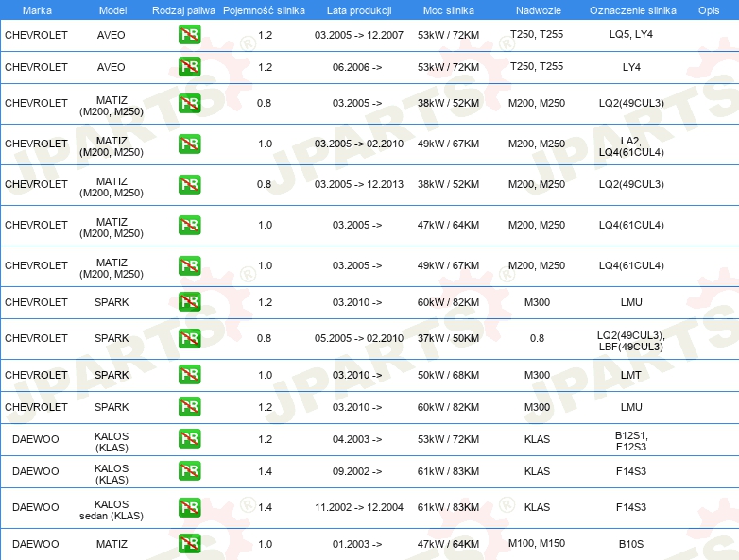The image size is (739, 560).
Task: Select engine code "LQ2(49CUL3), LBF(49CUL3)"
Action: point(631,341)
